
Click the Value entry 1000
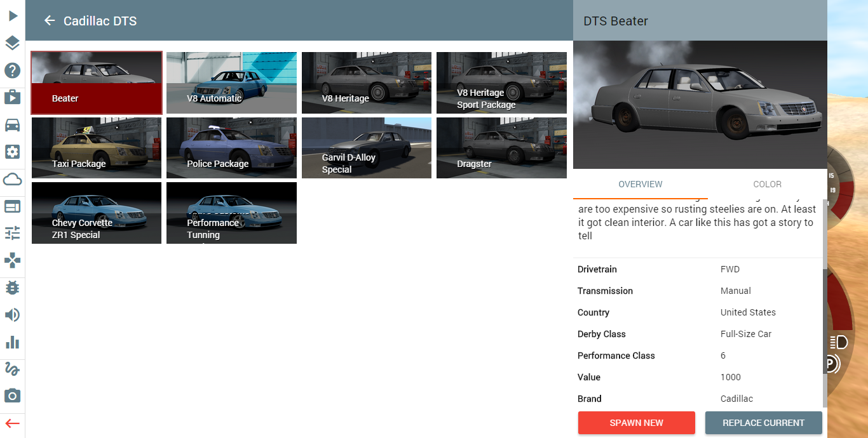coord(731,377)
